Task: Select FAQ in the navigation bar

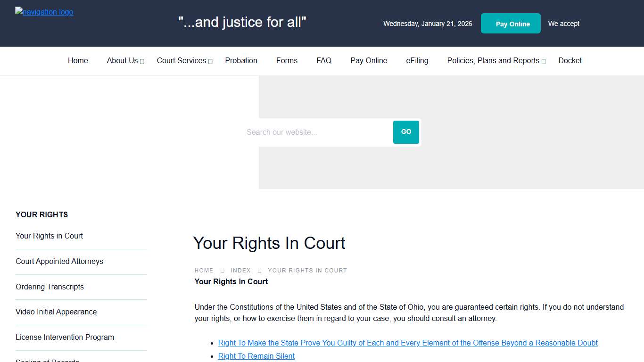Action: tap(324, 60)
